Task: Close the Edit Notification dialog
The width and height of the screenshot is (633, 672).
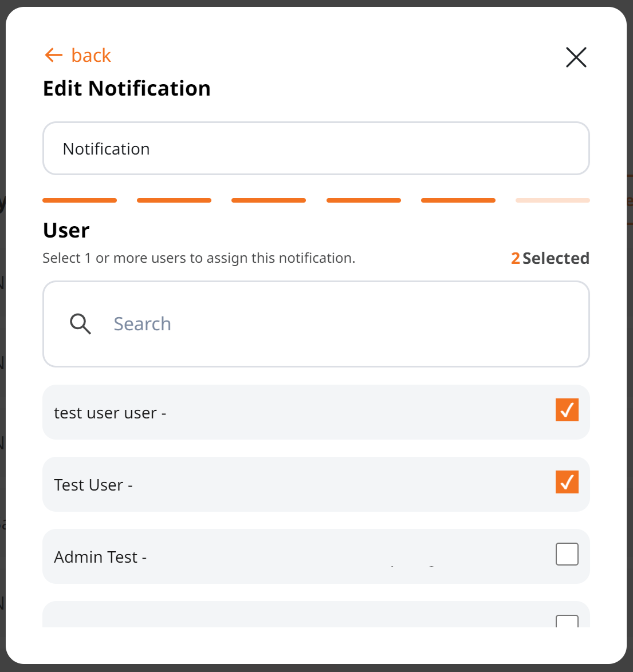Action: [576, 57]
